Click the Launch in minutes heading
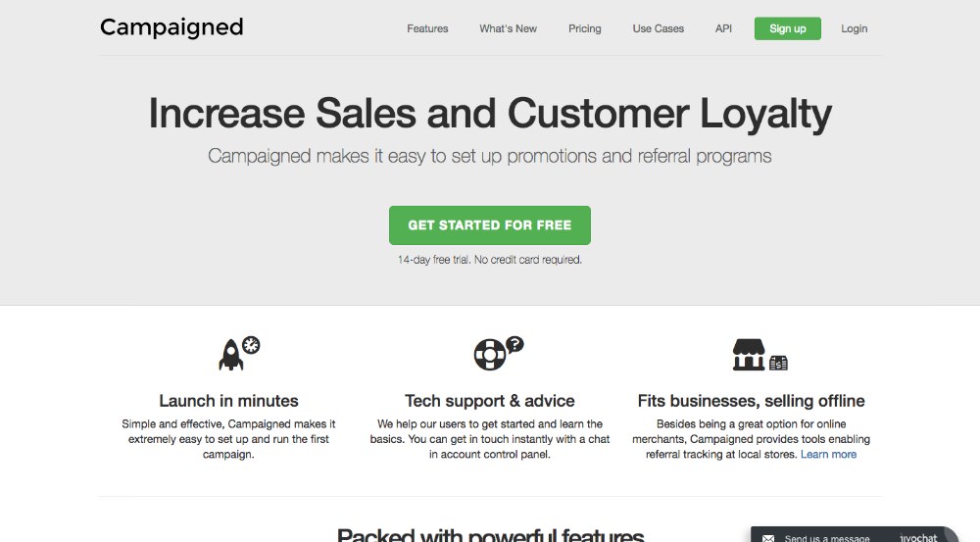This screenshot has height=542, width=980. (228, 401)
